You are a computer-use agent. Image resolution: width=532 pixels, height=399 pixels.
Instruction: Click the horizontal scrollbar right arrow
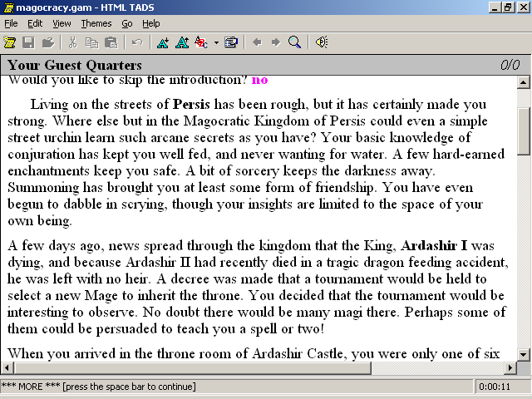510,367
